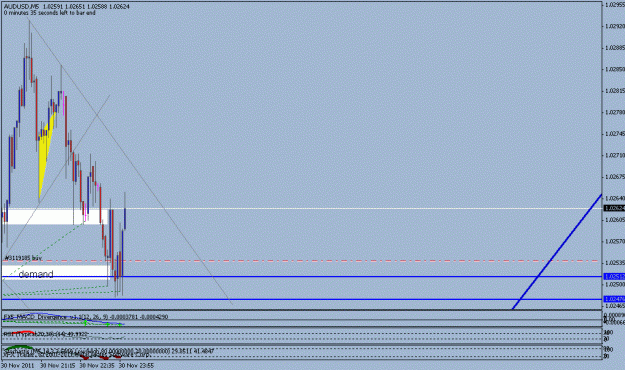
Task: Click the lower blue price tag on the scale
Action: point(614,299)
